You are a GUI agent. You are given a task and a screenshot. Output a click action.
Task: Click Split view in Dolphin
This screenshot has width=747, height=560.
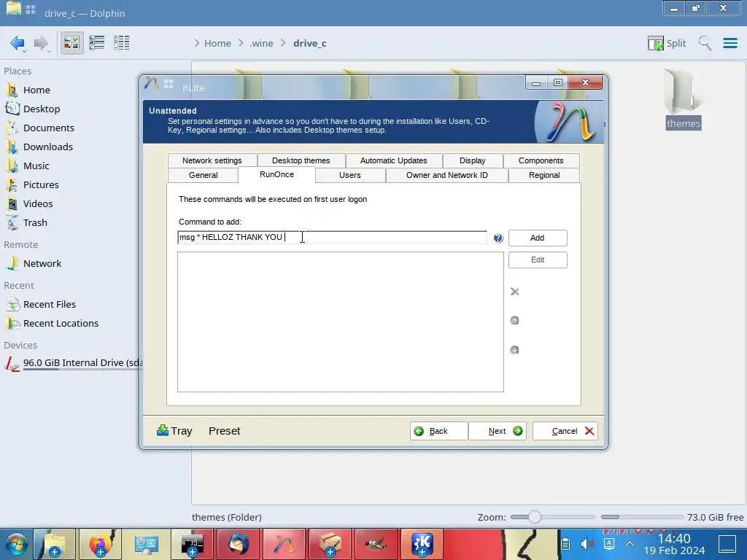(667, 43)
